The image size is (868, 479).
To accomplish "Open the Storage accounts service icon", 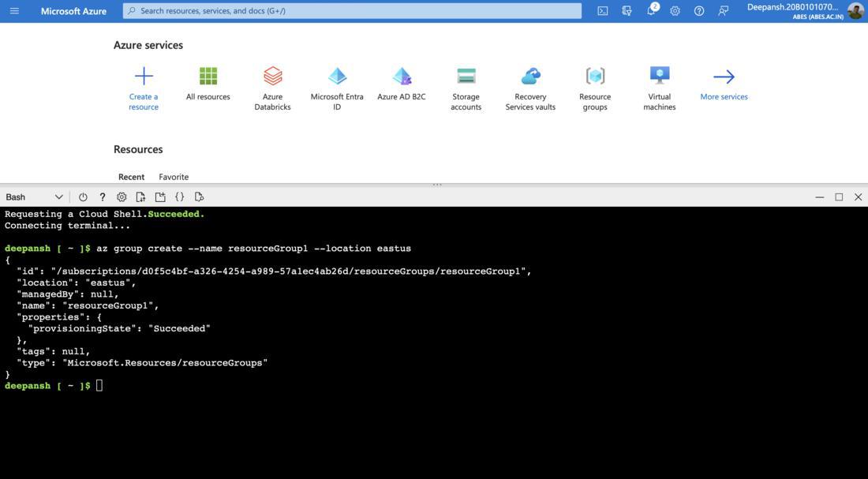I will 466,76.
